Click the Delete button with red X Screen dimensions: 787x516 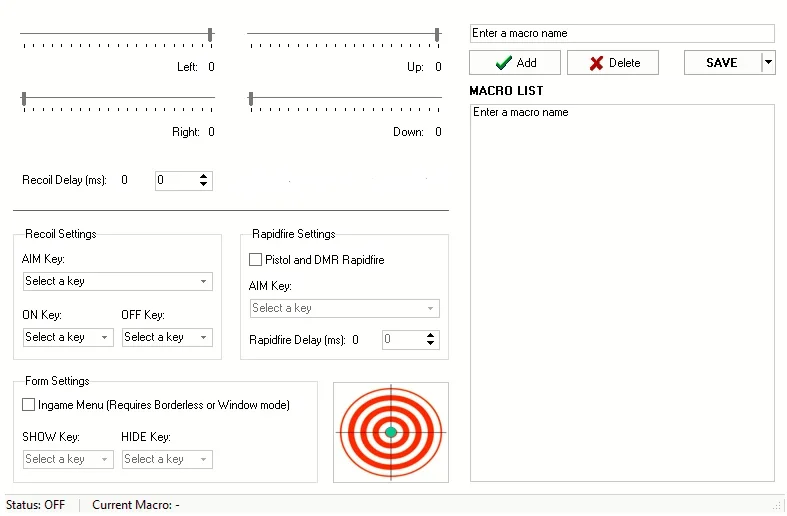[x=612, y=63]
